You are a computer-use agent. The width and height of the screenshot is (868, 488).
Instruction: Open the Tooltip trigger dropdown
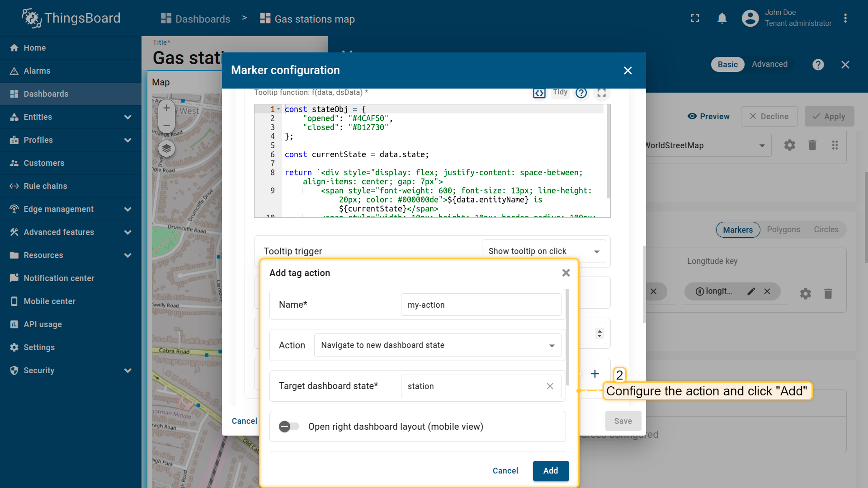(543, 251)
